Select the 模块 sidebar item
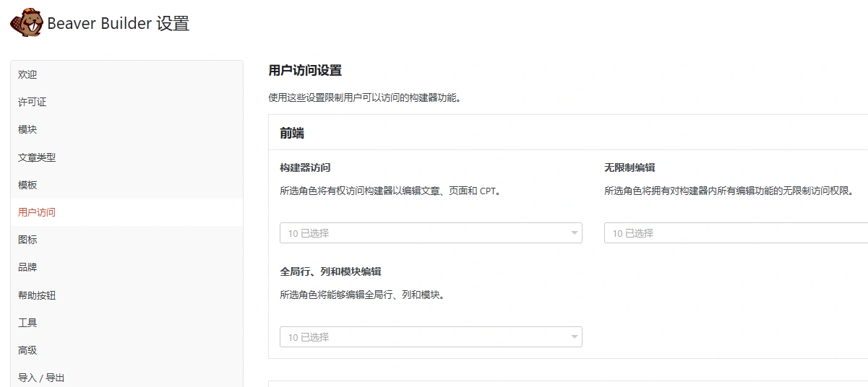The image size is (868, 387). pos(127,129)
